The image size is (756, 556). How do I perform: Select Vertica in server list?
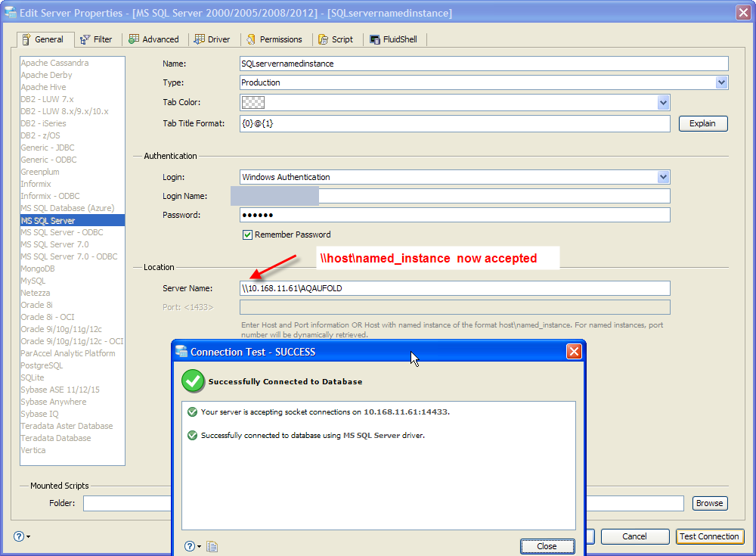pyautogui.click(x=33, y=450)
